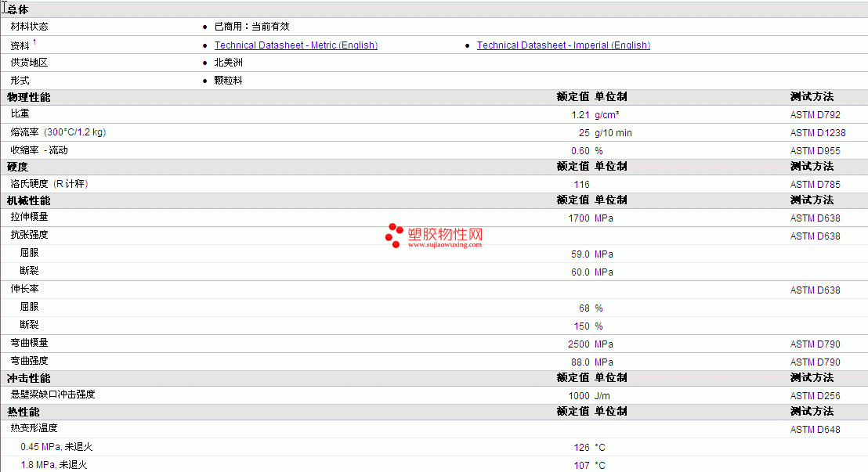Viewport: 868px width, 472px height.
Task: Click the 1700 MPa value
Action: point(591,218)
